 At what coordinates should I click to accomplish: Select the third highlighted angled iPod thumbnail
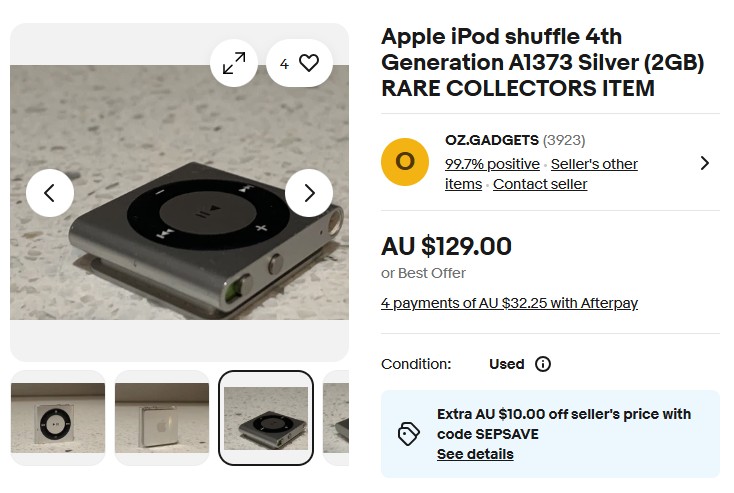pos(266,418)
